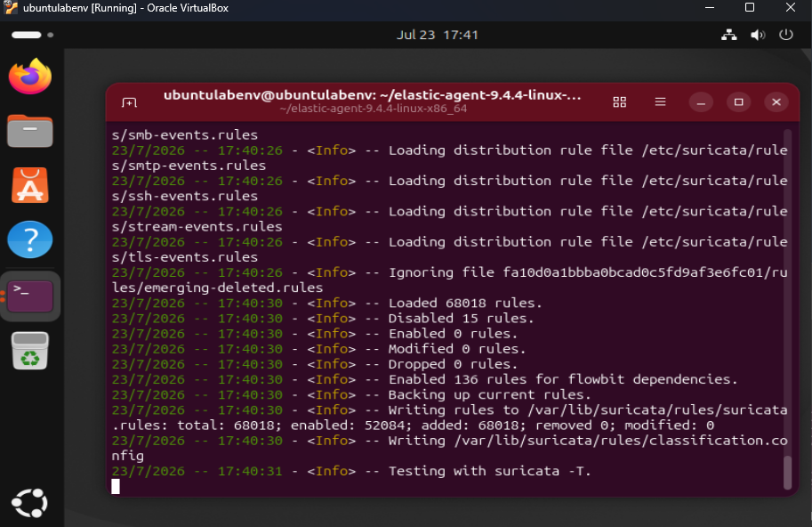This screenshot has height=527, width=812.
Task: Close the VirtualBox window
Action: click(x=791, y=8)
